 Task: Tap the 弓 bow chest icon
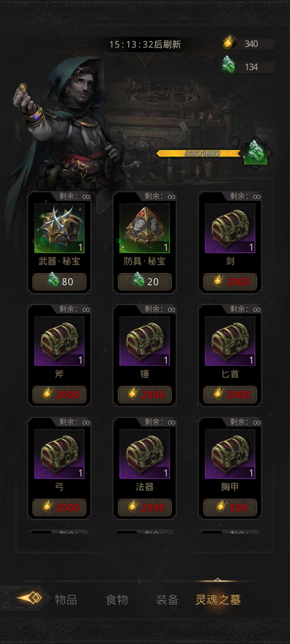pyautogui.click(x=59, y=454)
